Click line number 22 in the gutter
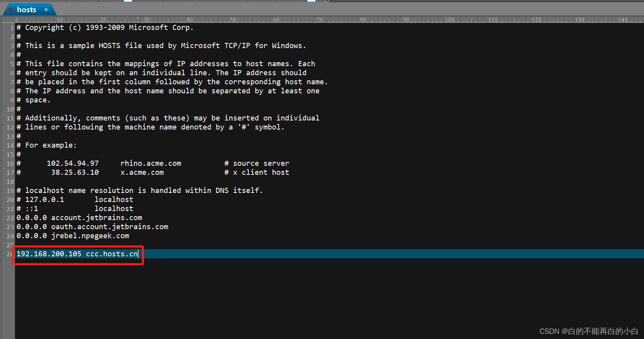644x339 pixels. (10, 218)
